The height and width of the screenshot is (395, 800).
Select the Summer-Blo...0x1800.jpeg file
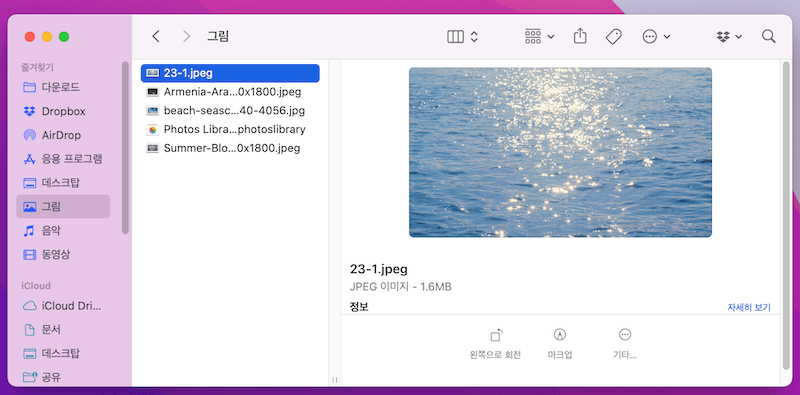[230, 148]
